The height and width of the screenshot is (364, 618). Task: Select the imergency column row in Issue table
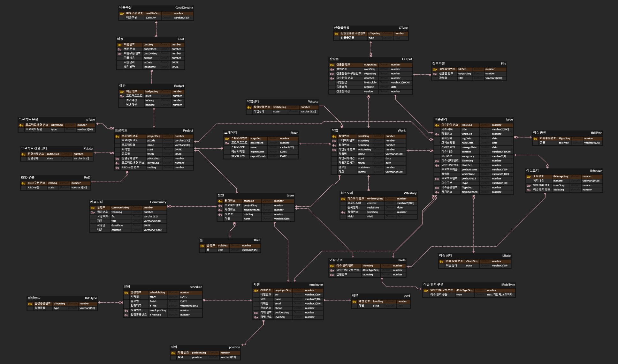[x=468, y=156]
